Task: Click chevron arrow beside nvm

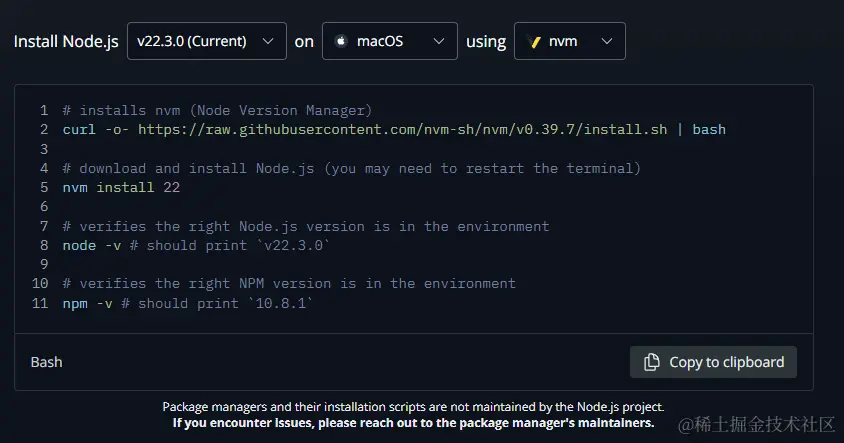Action: click(606, 42)
